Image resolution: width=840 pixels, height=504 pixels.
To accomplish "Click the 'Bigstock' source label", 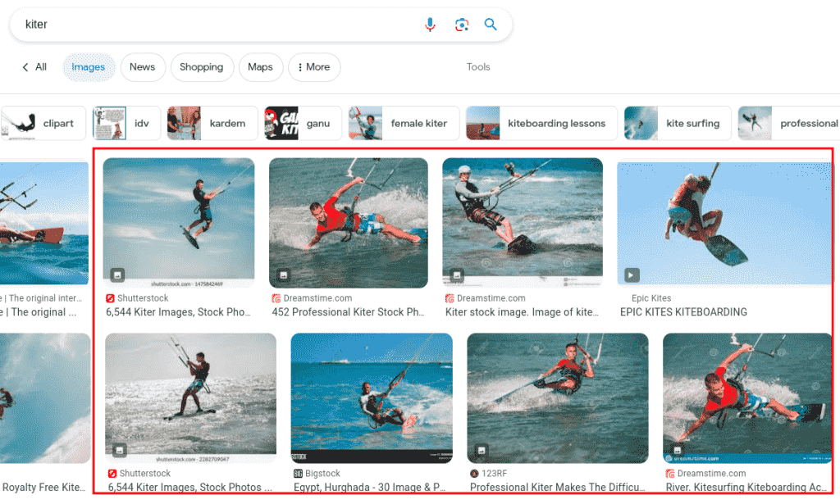I will pos(322,474).
